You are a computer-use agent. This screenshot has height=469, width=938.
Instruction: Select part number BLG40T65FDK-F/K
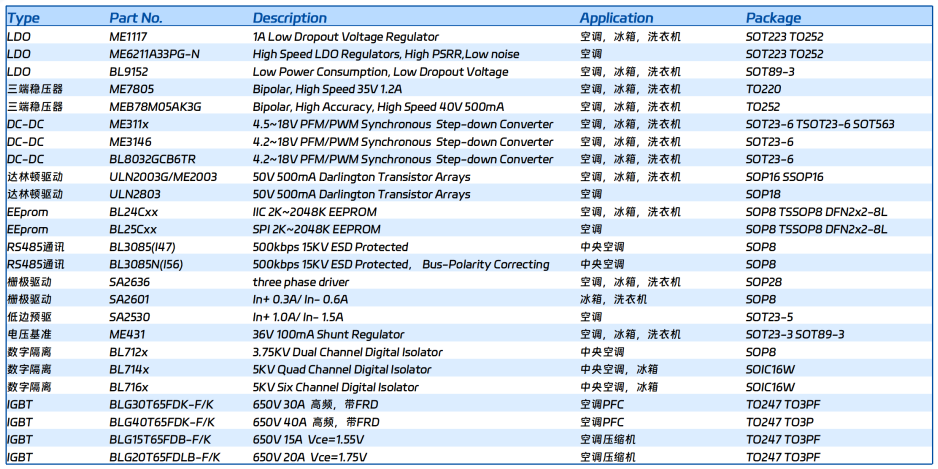coord(162,422)
